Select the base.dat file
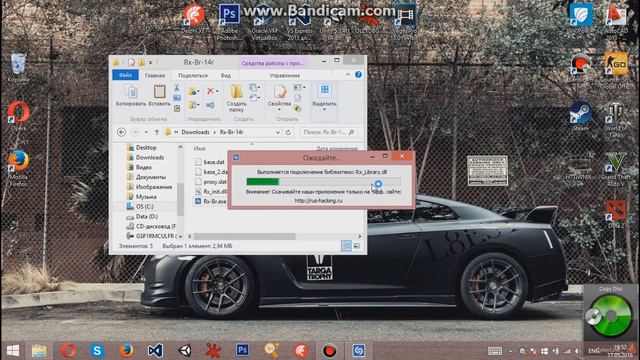Screen dimensions: 640x360 point(210,162)
